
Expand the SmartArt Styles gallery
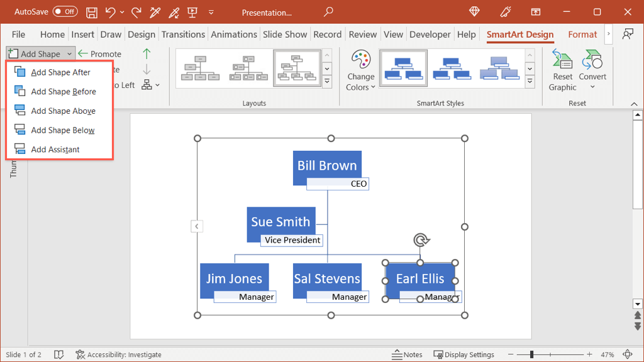tap(530, 82)
